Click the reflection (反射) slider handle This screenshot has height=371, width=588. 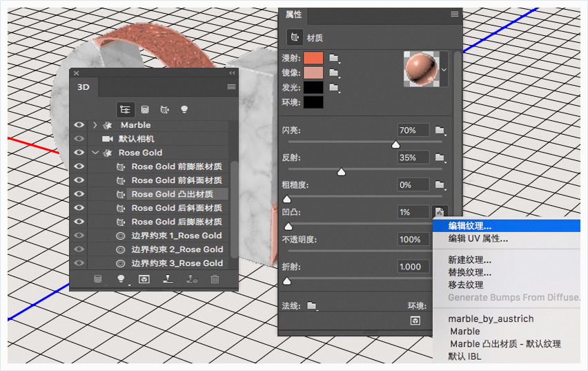pyautogui.click(x=341, y=172)
